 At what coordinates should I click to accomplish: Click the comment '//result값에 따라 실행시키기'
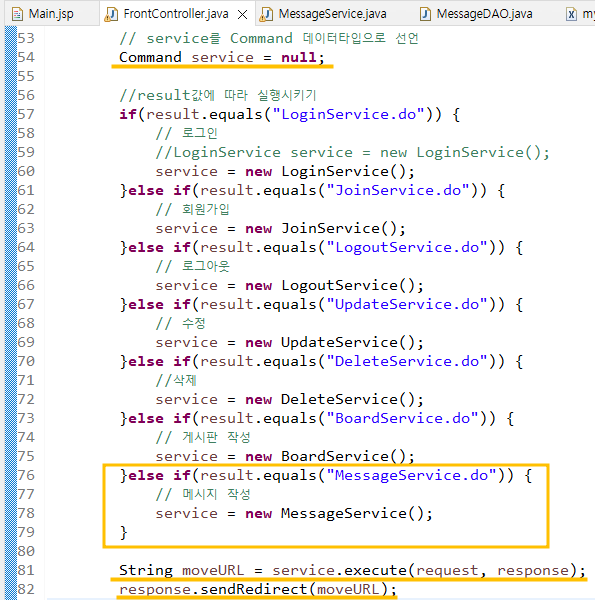pos(218,95)
